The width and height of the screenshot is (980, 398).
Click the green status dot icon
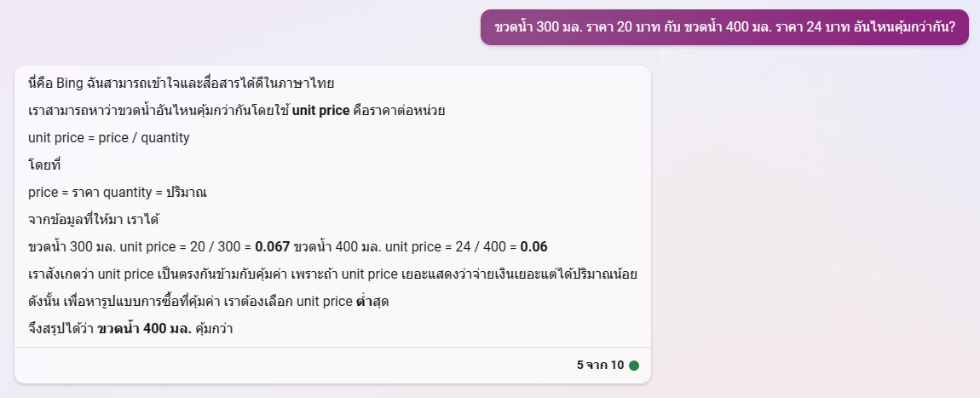[x=633, y=366]
